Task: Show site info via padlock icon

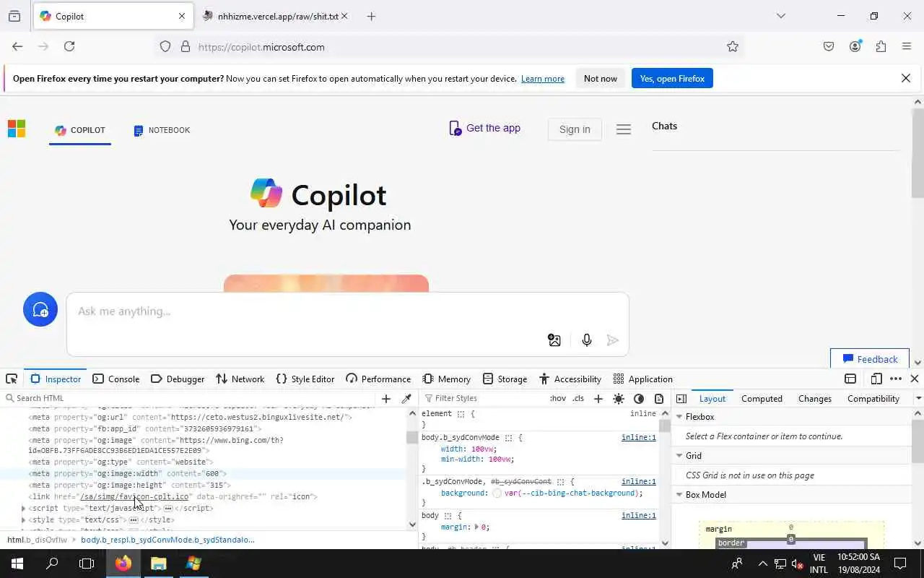Action: [x=186, y=47]
